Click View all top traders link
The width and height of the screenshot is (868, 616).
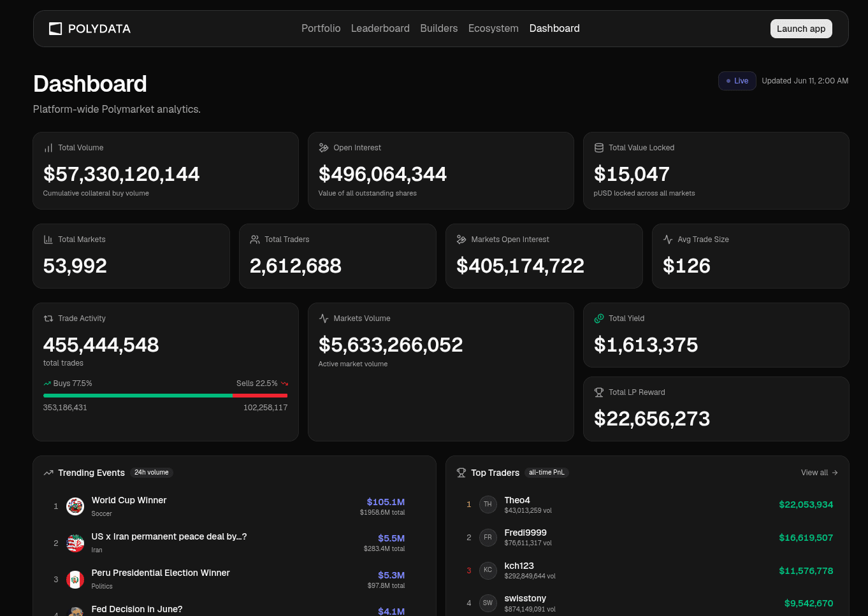820,473
